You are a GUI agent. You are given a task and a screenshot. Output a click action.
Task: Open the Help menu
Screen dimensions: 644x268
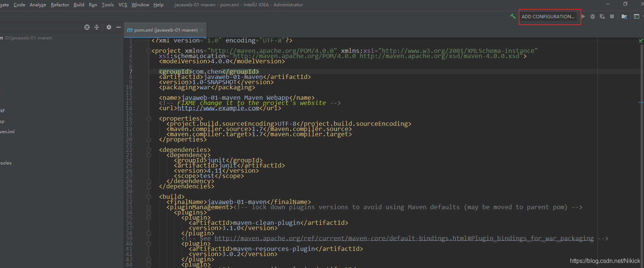(158, 4)
